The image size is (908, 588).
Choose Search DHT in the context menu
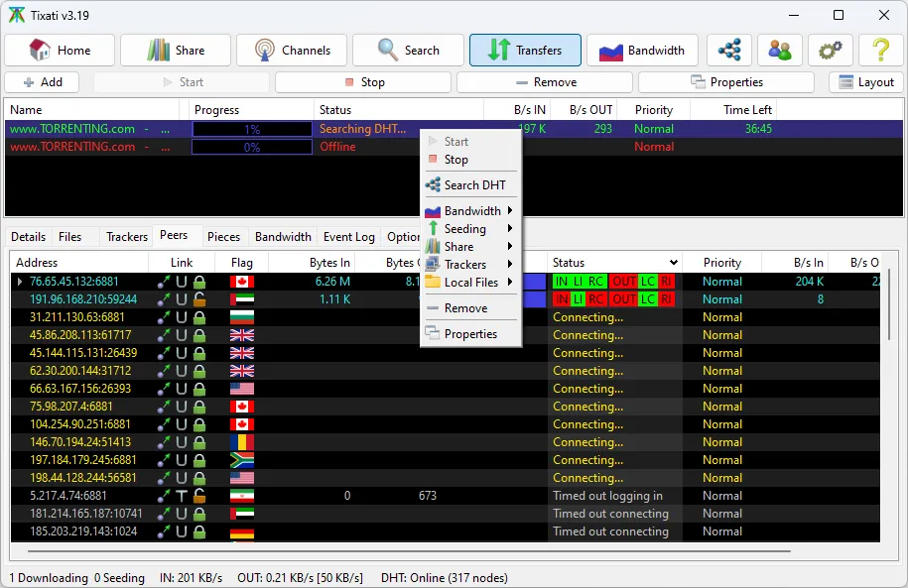pyautogui.click(x=470, y=185)
